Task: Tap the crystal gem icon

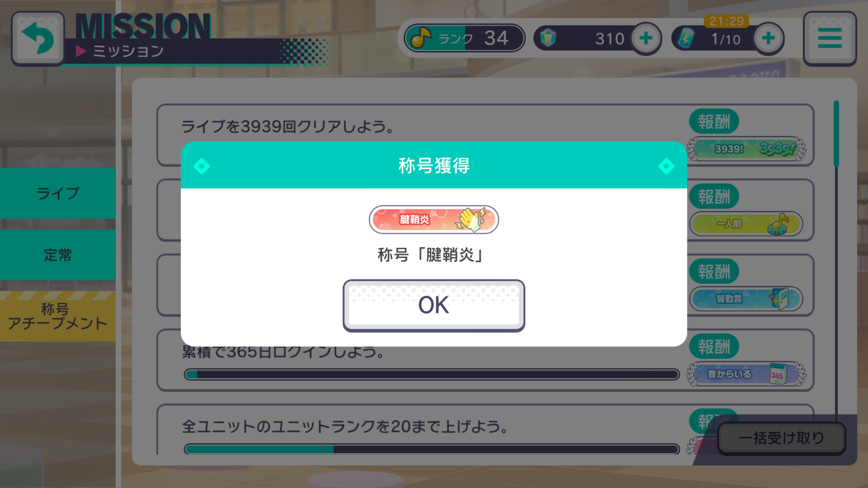Action: 548,38
